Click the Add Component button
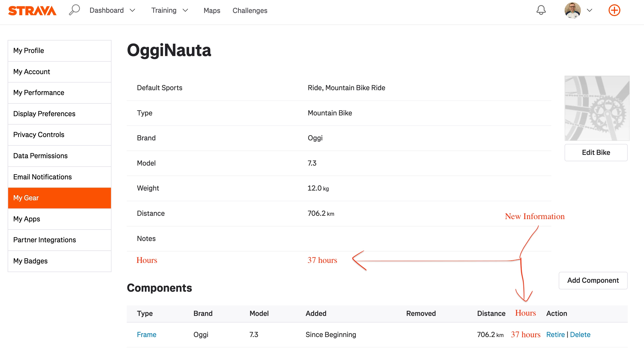Viewport: 644px width, 349px height. tap(593, 280)
